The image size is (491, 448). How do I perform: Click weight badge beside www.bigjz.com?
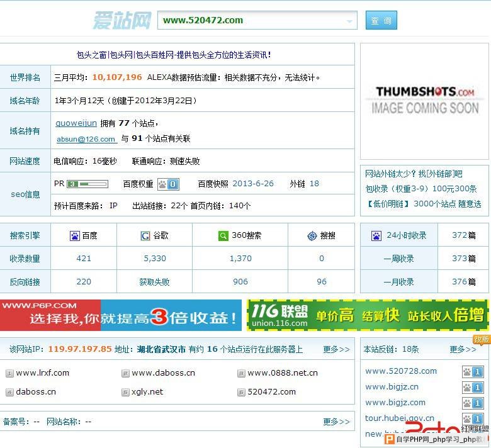point(473,403)
